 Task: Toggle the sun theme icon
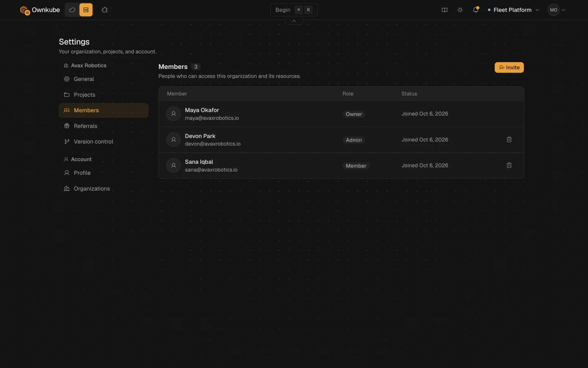[460, 10]
